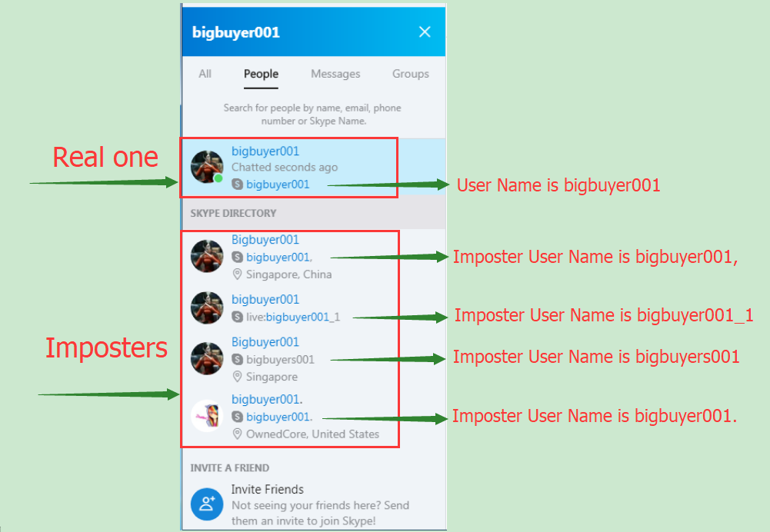
Task: Select the bigbuyers001 Skype name
Action: (x=280, y=359)
